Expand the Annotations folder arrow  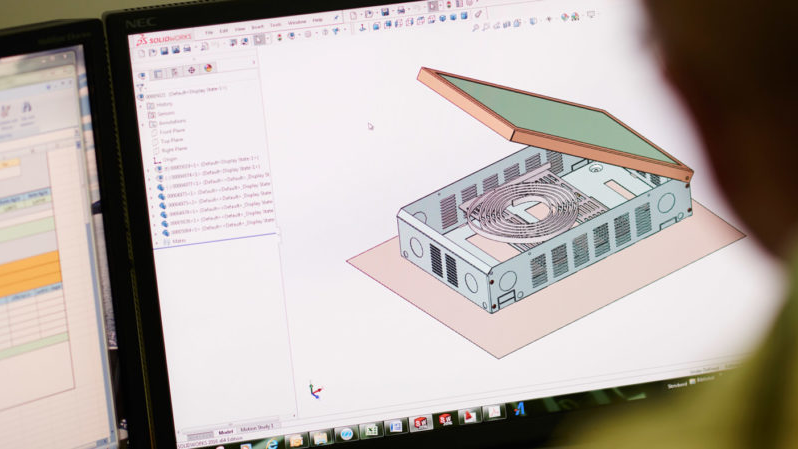tap(144, 125)
